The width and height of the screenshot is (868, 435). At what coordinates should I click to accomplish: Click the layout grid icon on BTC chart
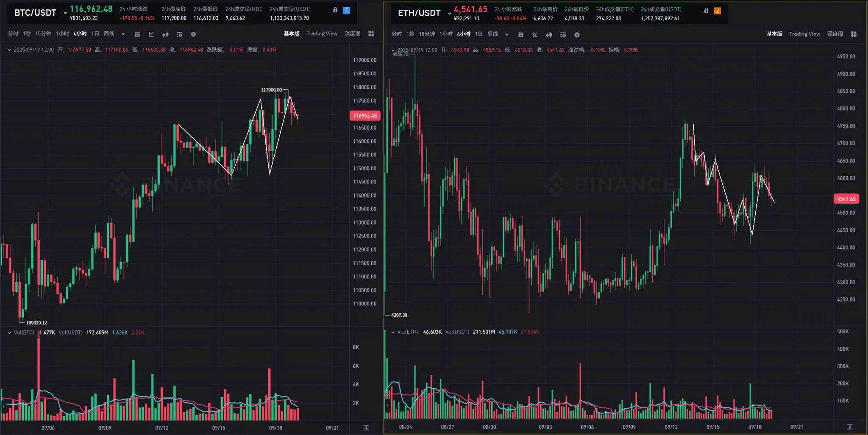tap(371, 34)
